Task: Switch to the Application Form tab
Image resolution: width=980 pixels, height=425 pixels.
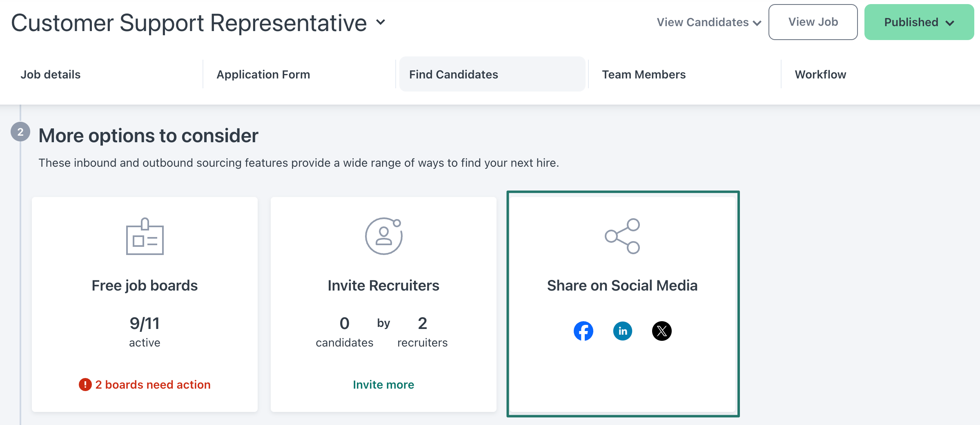Action: 263,74
